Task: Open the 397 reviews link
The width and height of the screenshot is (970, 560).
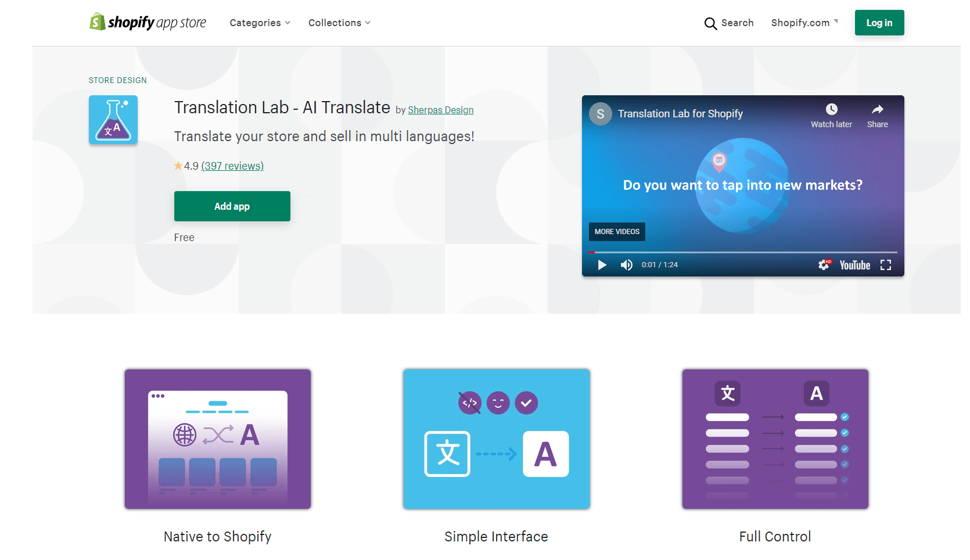Action: pyautogui.click(x=232, y=166)
